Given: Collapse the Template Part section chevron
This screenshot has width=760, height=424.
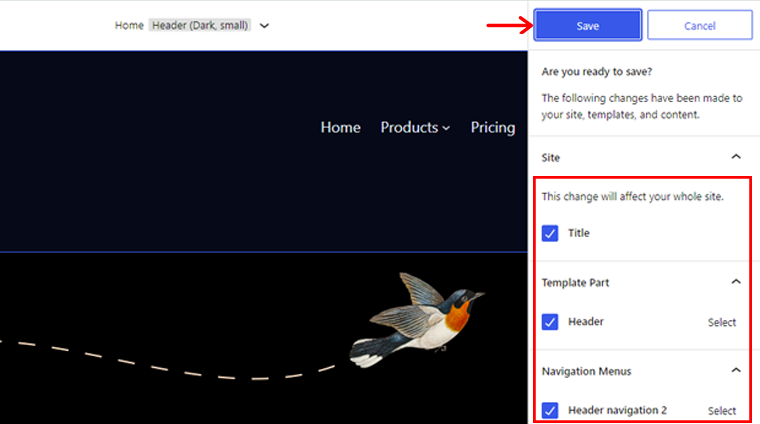Looking at the screenshot, I should pyautogui.click(x=736, y=282).
